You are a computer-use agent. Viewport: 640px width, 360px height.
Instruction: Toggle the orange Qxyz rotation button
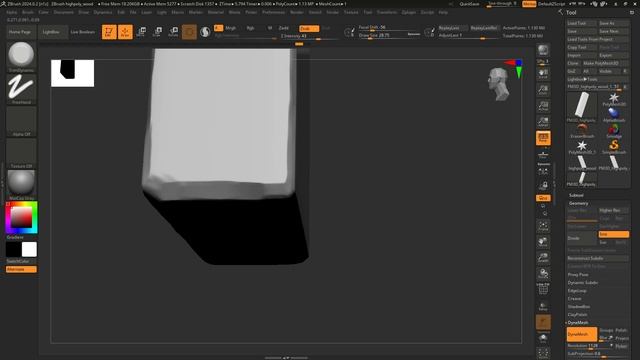[543, 198]
